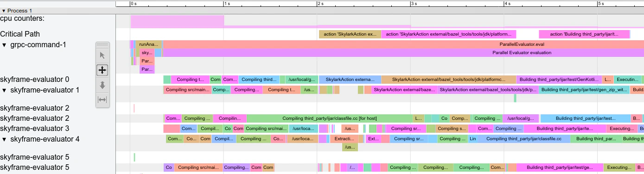Screen dimensions: 644x174
Task: Select SkylarkAction externa... slice on evaluator 0
Action: [350, 79]
